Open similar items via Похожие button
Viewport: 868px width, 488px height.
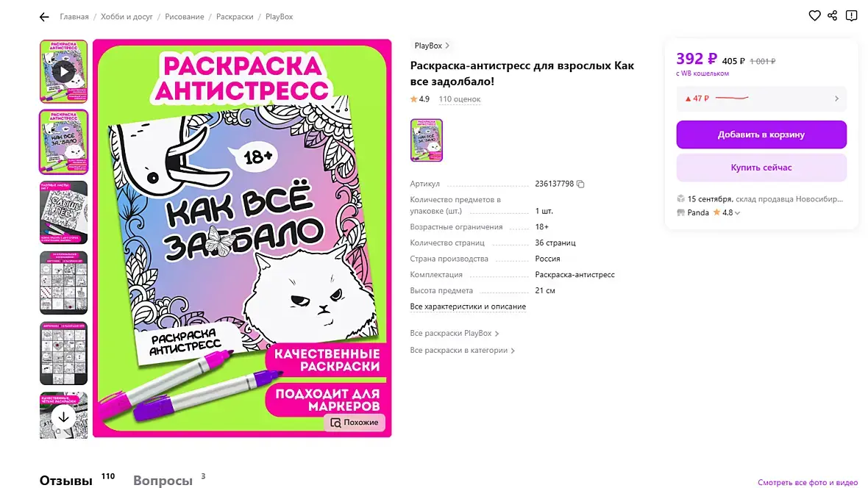(355, 422)
